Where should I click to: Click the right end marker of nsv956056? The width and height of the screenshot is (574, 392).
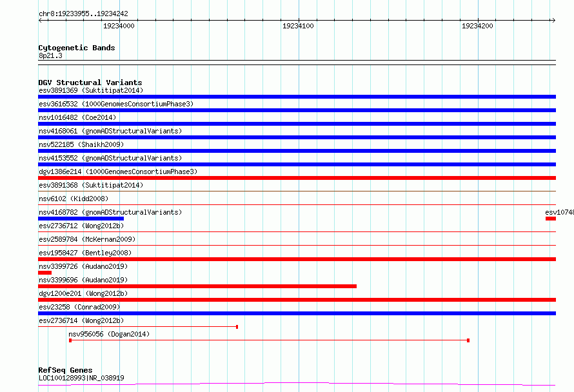point(468,340)
